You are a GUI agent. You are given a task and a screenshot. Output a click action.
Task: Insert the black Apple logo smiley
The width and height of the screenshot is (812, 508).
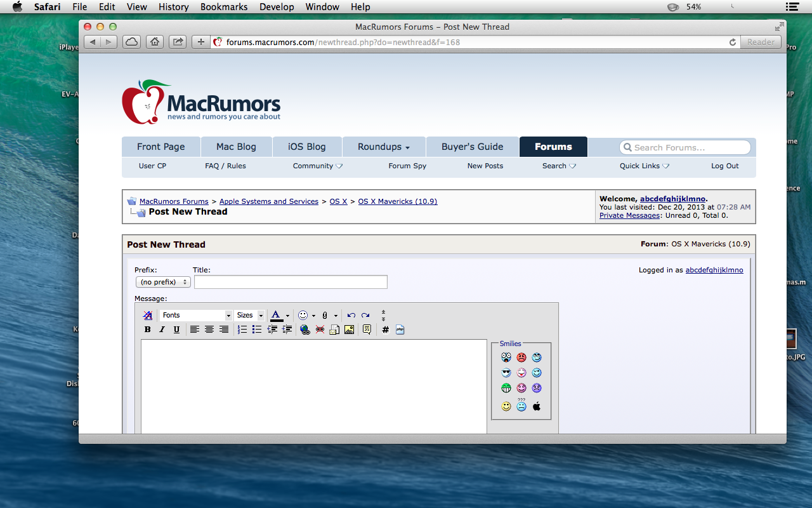click(537, 406)
